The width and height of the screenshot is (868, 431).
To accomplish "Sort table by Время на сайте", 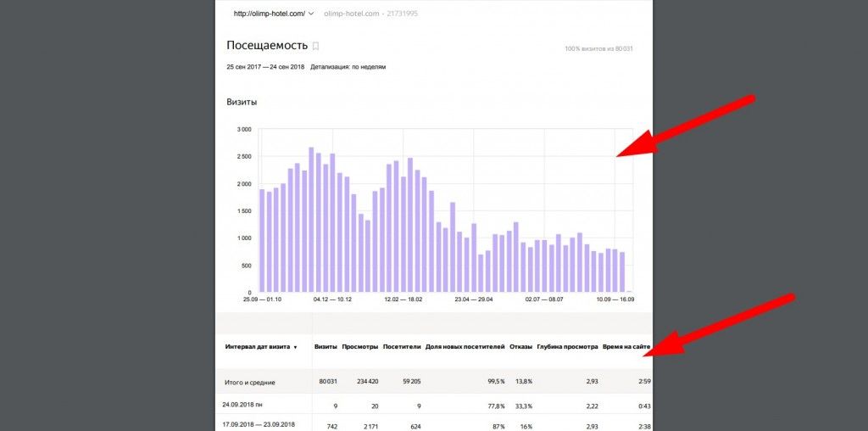I will [626, 347].
